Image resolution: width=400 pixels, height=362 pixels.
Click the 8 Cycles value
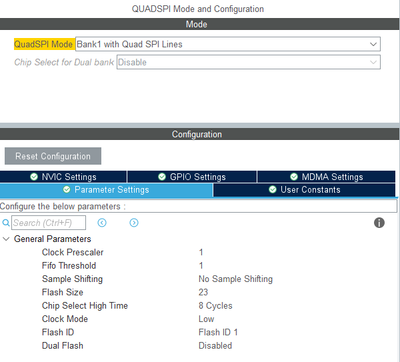[x=215, y=306]
